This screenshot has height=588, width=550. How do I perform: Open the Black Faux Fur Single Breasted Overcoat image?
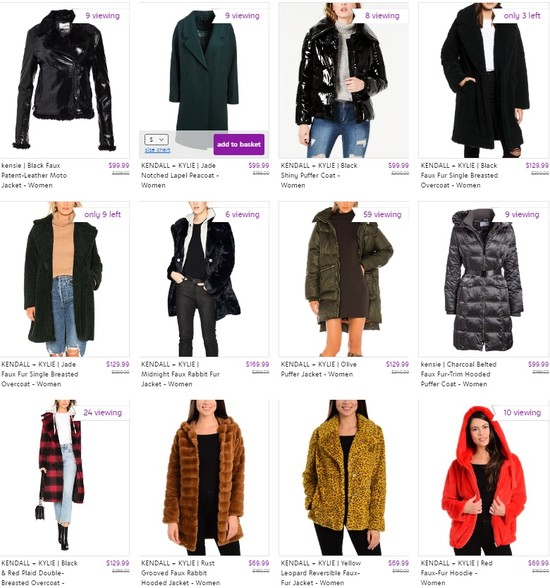[x=483, y=80]
